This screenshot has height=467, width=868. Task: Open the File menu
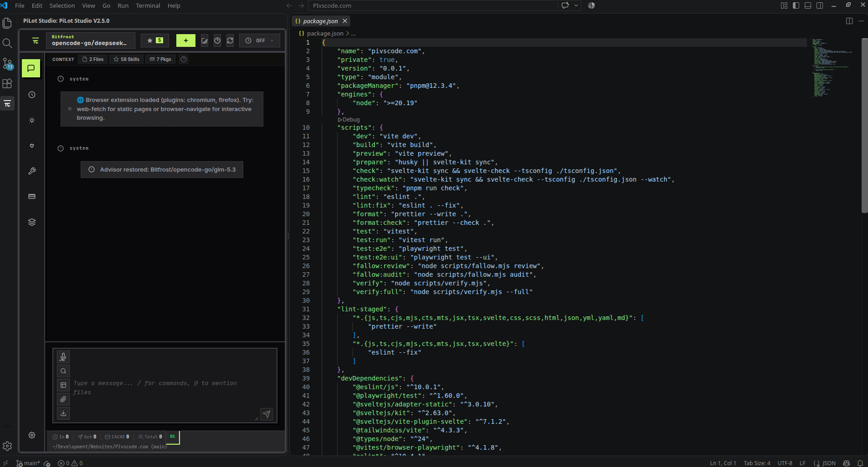[20, 5]
